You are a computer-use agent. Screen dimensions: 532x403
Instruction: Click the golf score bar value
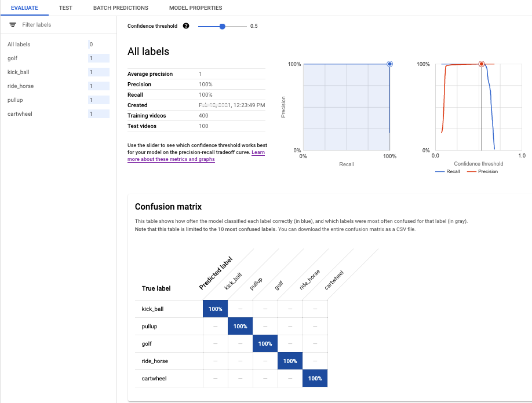point(99,58)
